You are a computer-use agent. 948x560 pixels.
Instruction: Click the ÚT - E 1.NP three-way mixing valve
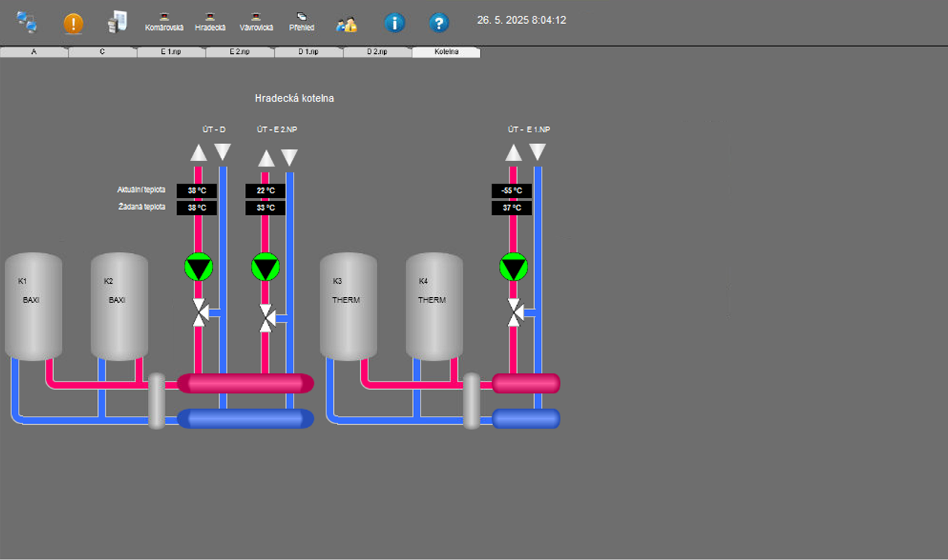pyautogui.click(x=515, y=313)
